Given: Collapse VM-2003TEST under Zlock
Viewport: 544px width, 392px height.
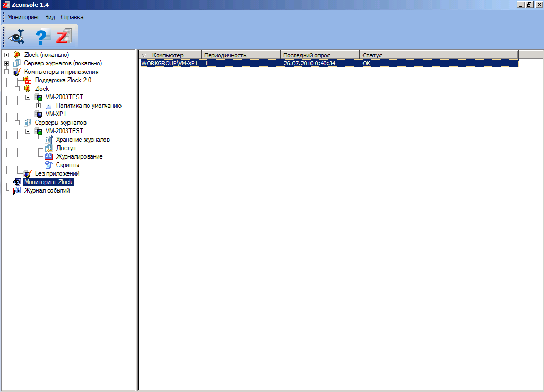Looking at the screenshot, I should point(28,97).
